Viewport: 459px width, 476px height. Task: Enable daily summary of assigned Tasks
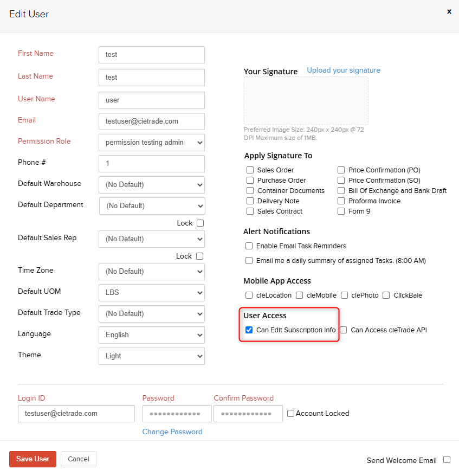pos(249,260)
